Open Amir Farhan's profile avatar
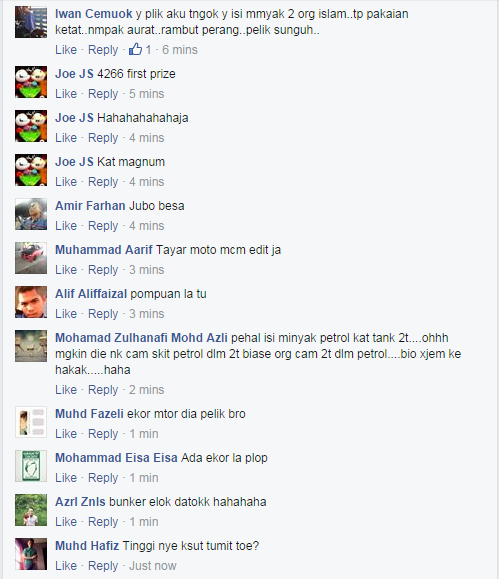 click(31, 214)
